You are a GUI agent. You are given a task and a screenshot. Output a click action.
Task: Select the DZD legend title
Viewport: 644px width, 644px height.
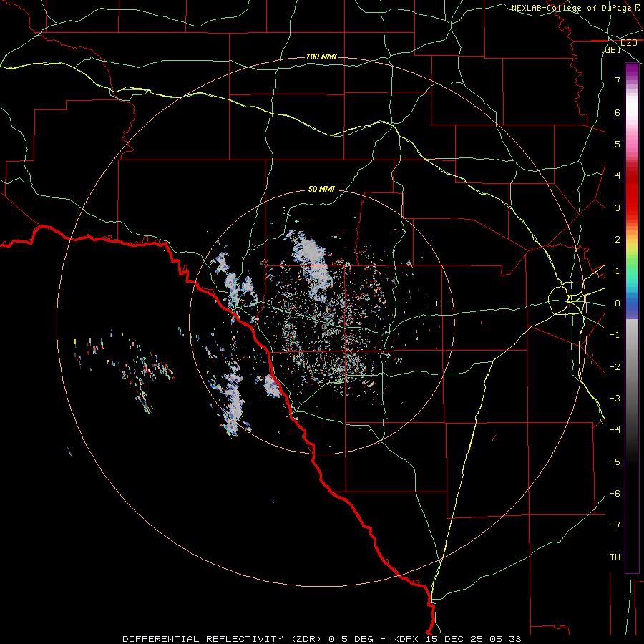(x=628, y=42)
